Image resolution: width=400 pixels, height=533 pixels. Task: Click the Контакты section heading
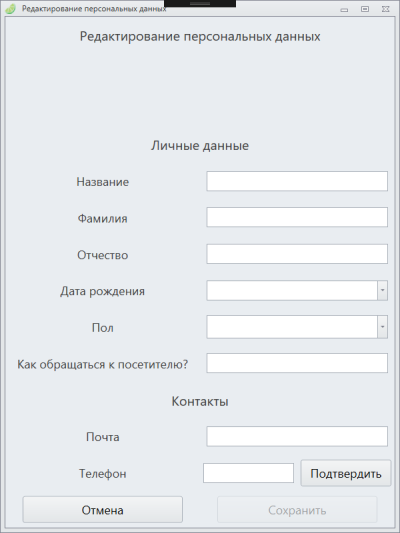200,401
